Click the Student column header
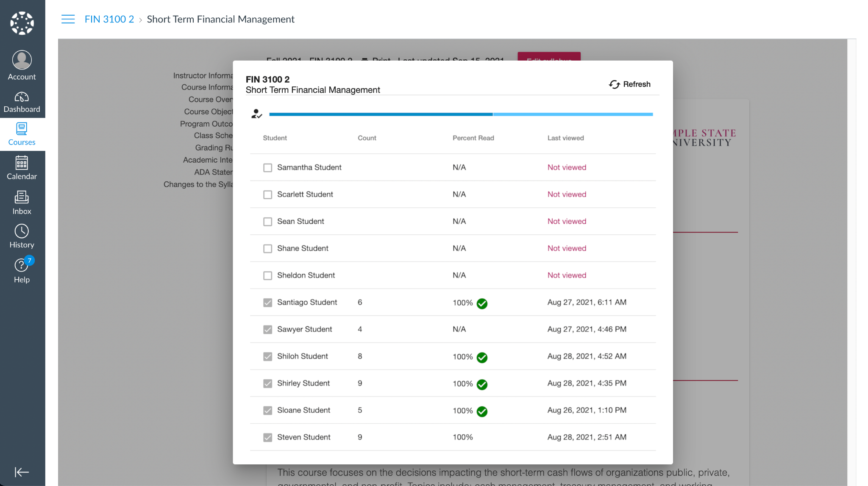Image resolution: width=868 pixels, height=486 pixels. point(275,138)
